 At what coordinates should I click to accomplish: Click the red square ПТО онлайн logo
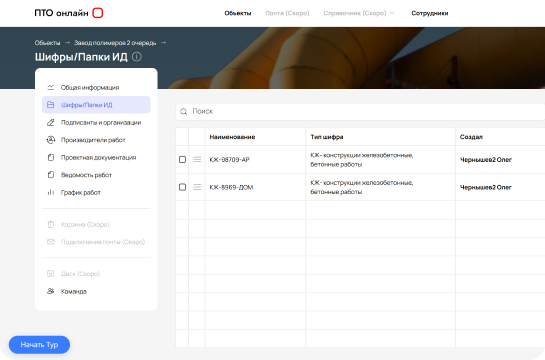point(98,13)
